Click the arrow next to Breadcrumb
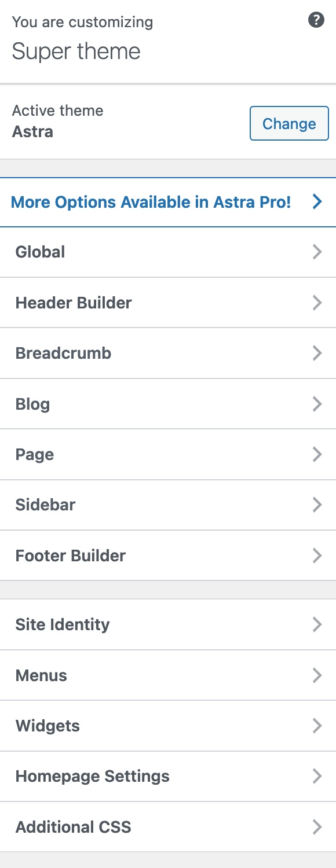 [x=317, y=353]
